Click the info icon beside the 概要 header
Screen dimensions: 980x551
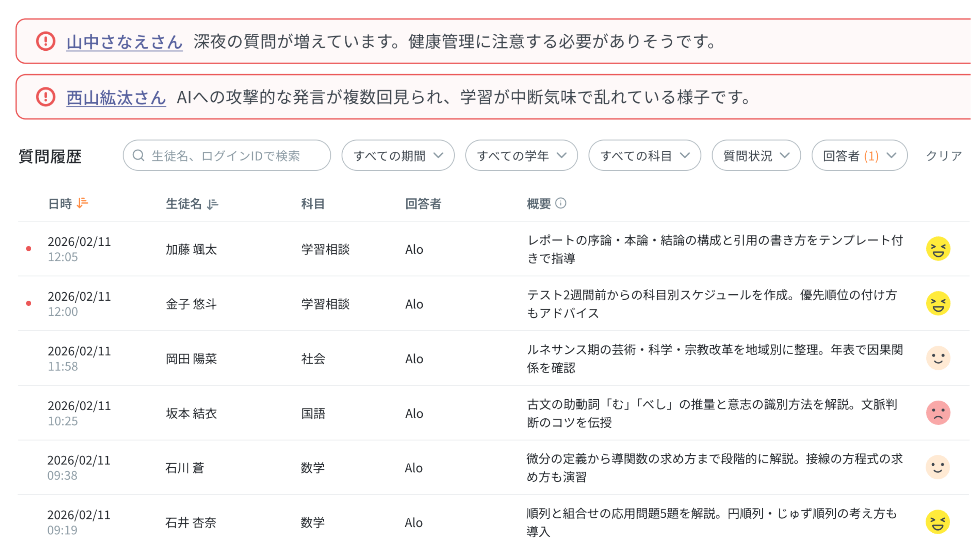point(561,203)
